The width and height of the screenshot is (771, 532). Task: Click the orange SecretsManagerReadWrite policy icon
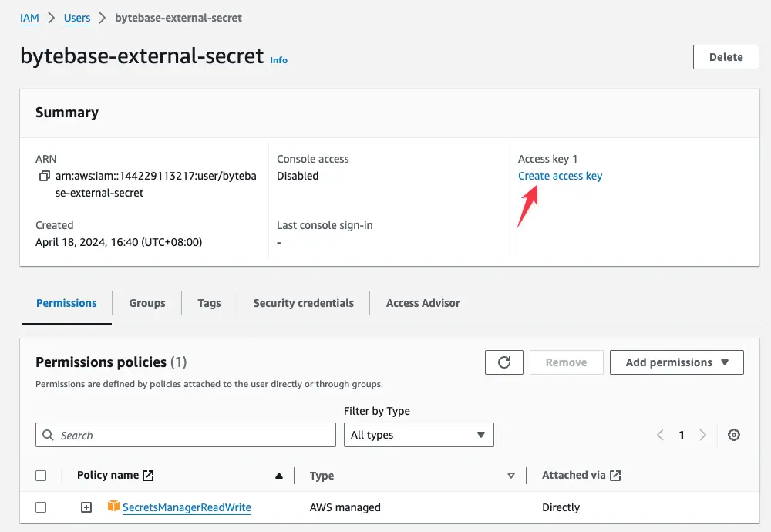(113, 506)
